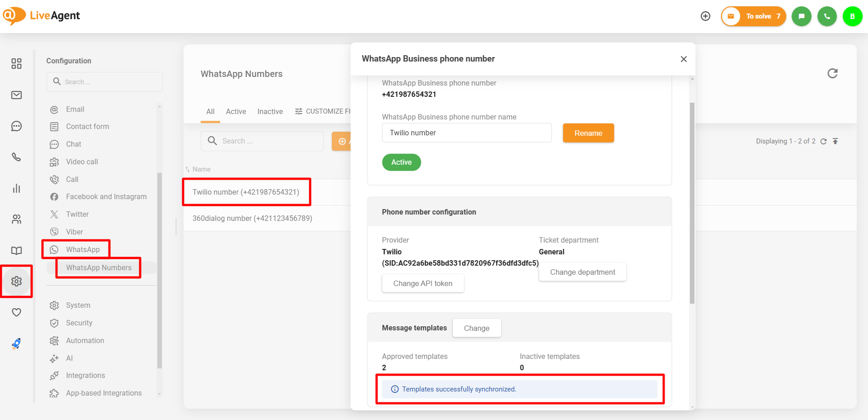Click the rocket icon in left sidebar
868x420 pixels.
click(x=17, y=344)
